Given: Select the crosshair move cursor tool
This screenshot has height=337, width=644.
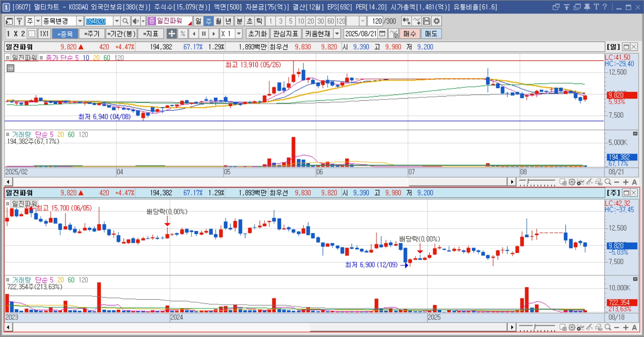Looking at the screenshot, I should (172, 34).
